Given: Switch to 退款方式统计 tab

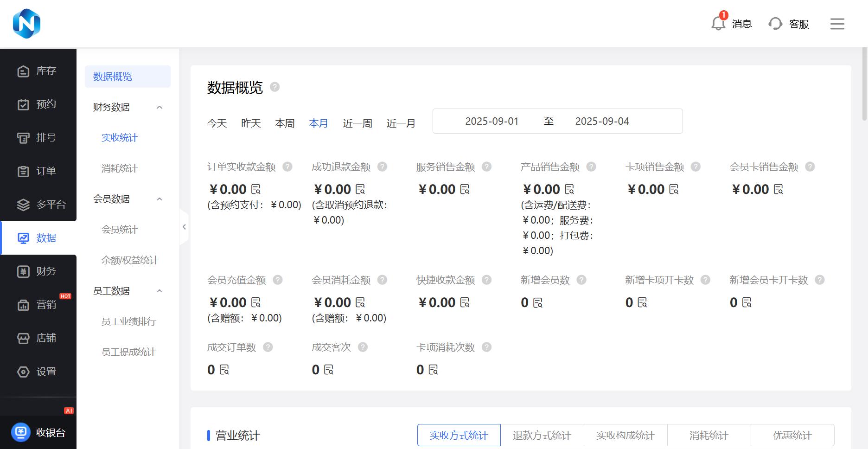Looking at the screenshot, I should [542, 435].
